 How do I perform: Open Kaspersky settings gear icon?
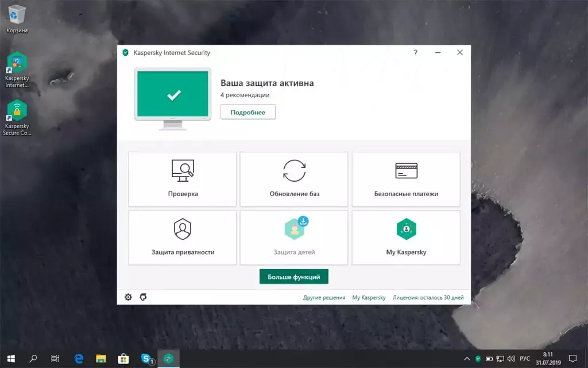pos(128,297)
